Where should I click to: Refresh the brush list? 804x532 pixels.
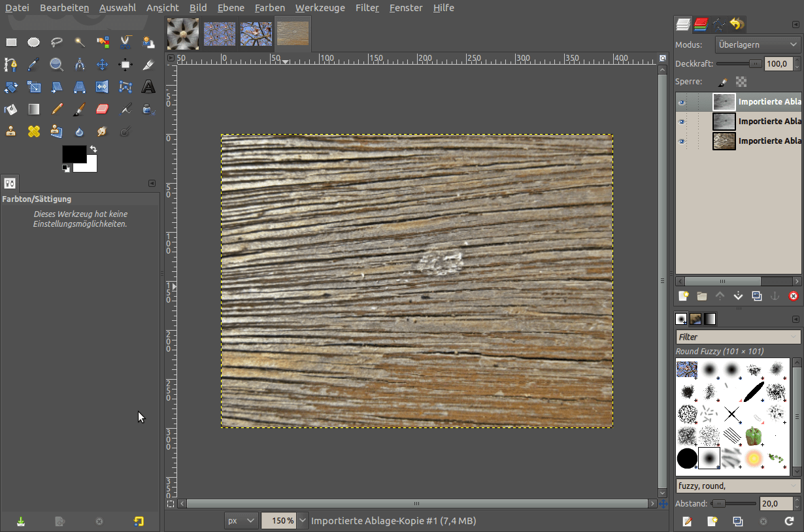(x=788, y=522)
